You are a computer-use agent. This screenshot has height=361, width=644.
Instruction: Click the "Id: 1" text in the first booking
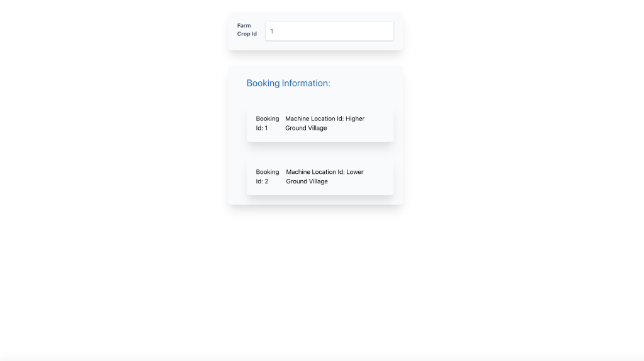pyautogui.click(x=262, y=128)
